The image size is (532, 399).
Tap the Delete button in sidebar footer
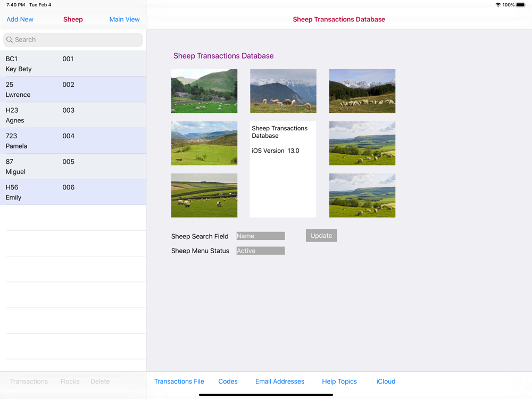click(100, 381)
